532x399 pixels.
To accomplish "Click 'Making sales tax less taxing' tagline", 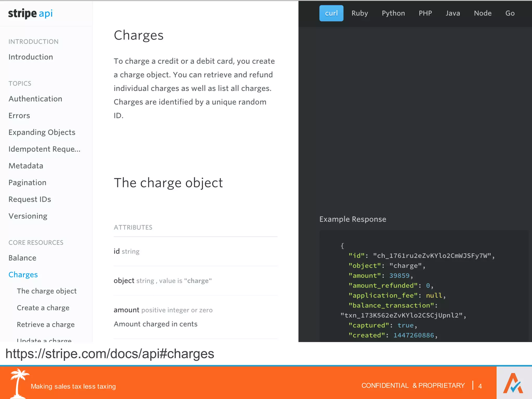I will tap(73, 387).
